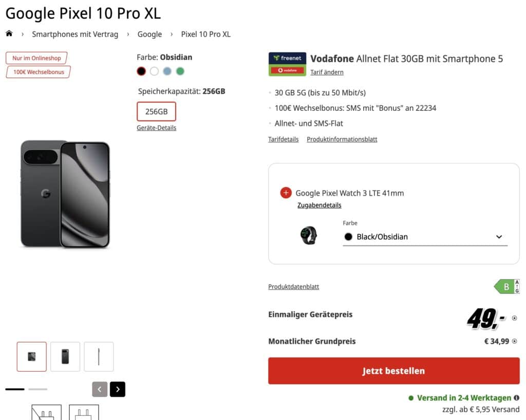Click info icon next to Einmaliger Gerätepreis
Screen dimensions: 526x420
click(x=514, y=318)
